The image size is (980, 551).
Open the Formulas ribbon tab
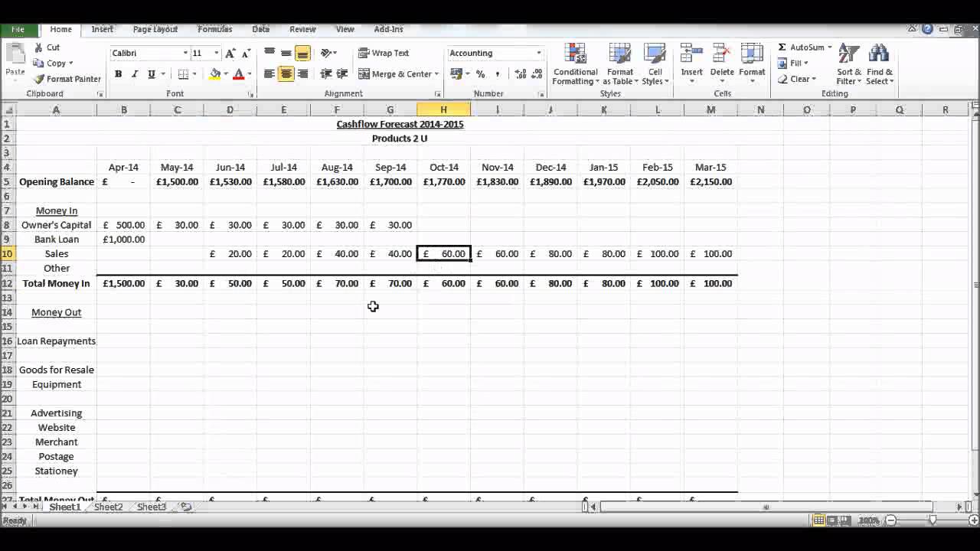click(214, 29)
